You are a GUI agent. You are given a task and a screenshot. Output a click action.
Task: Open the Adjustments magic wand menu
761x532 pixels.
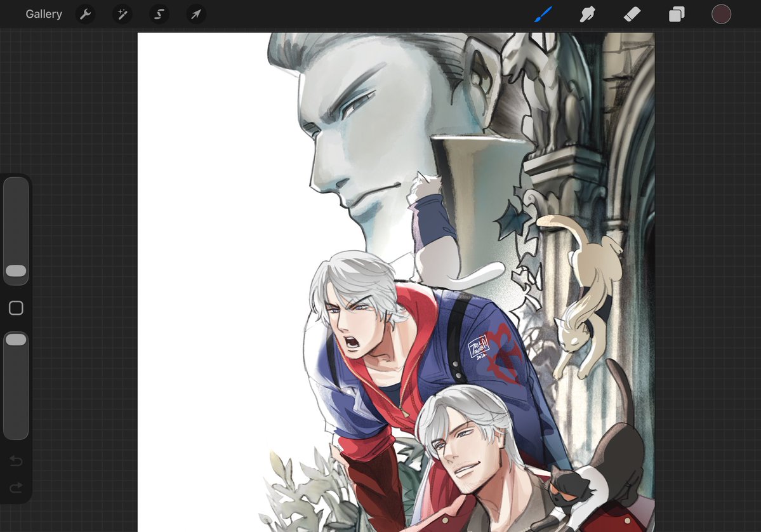click(x=122, y=14)
